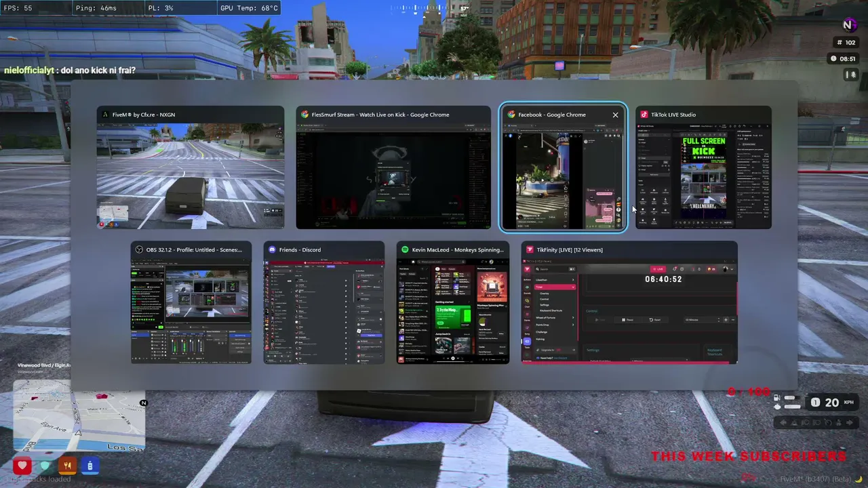The width and height of the screenshot is (868, 488).
Task: Click the 'FiveM (b3407) (Beta)' version text
Action: [x=816, y=479]
